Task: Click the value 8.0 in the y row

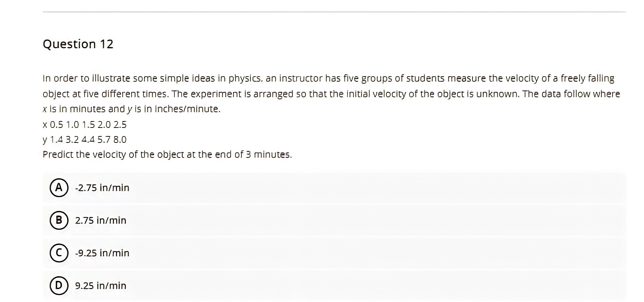Action: [x=120, y=139]
